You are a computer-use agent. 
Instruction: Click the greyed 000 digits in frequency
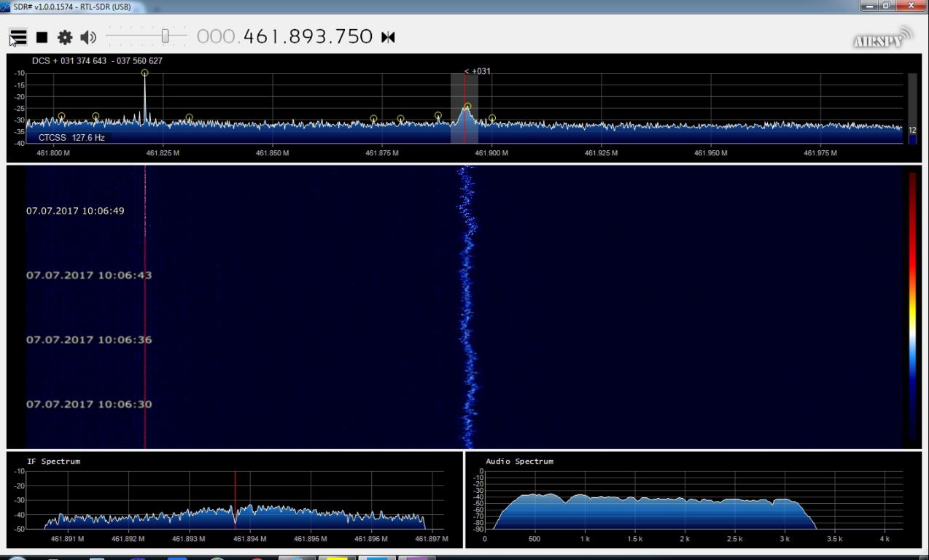pos(217,36)
